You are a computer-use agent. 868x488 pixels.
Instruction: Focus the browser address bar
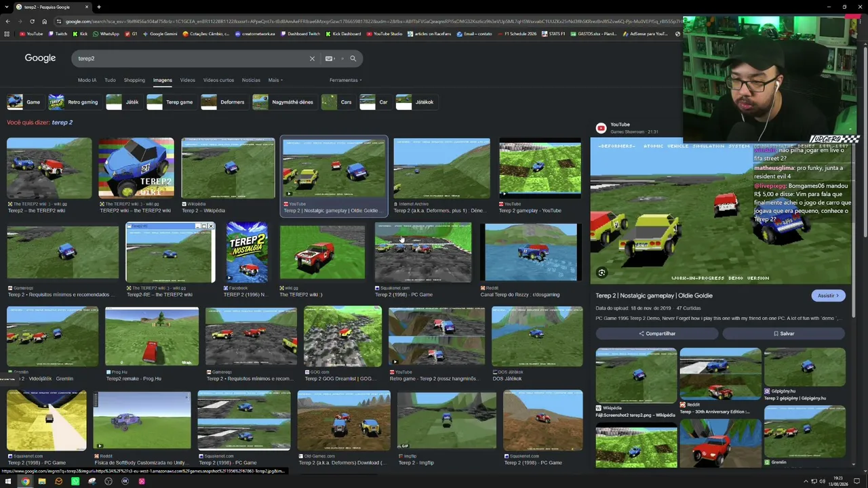point(366,22)
